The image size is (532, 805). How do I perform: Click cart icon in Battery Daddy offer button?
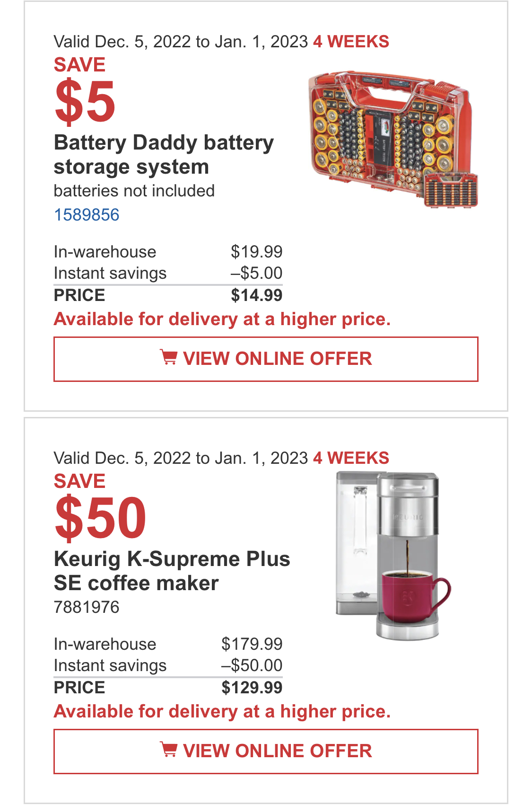168,357
